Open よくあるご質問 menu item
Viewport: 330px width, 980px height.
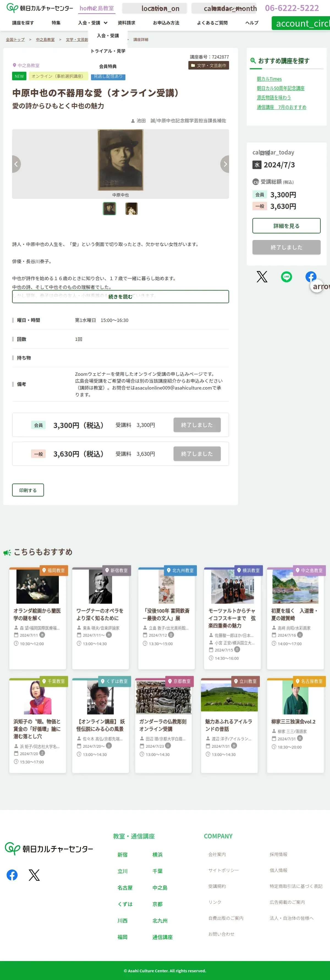pyautogui.click(x=212, y=23)
